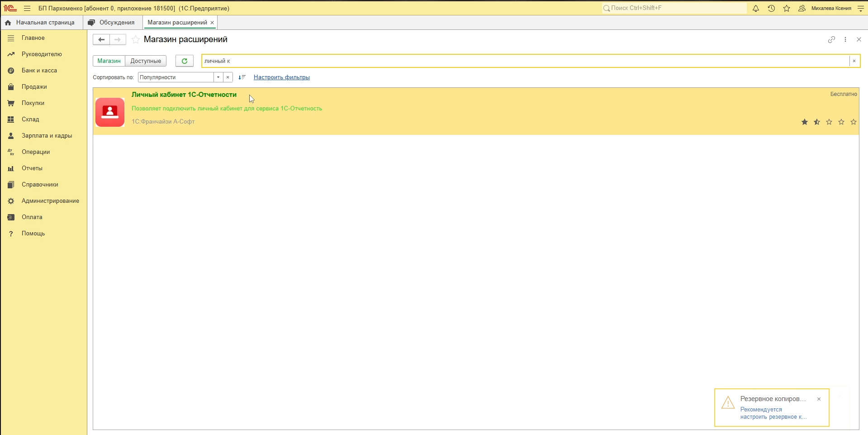This screenshot has height=435, width=868.
Task: Open the Операции section
Action: pos(43,152)
